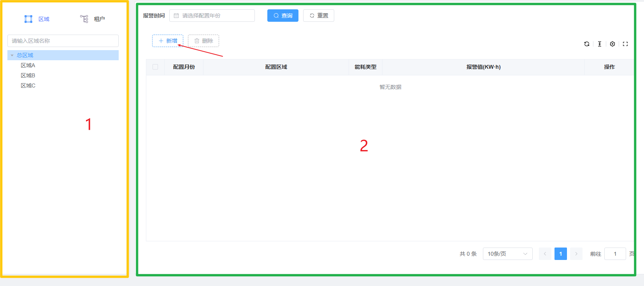644x286 pixels.
Task: Click the 配置区域 column header
Action: pyautogui.click(x=276, y=67)
